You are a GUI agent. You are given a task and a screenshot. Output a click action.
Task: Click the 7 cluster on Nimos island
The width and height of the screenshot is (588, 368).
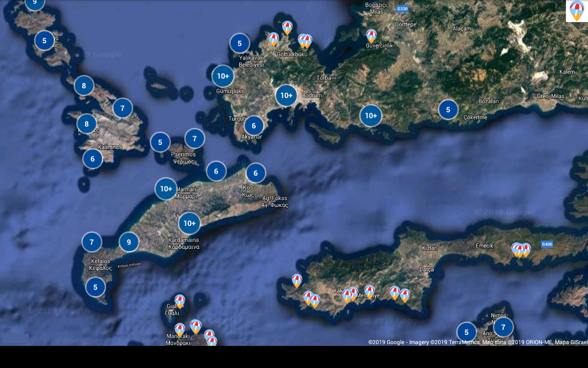pos(503,328)
